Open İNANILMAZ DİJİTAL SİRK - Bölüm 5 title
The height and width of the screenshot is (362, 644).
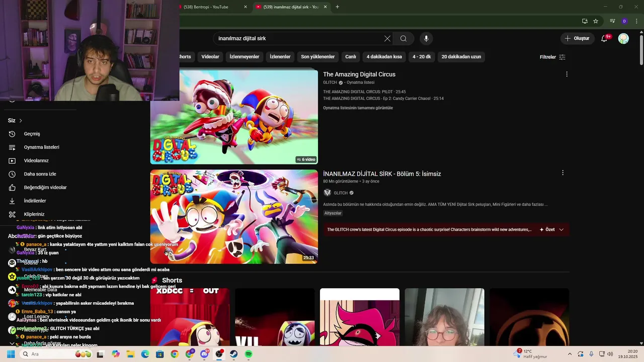click(382, 174)
